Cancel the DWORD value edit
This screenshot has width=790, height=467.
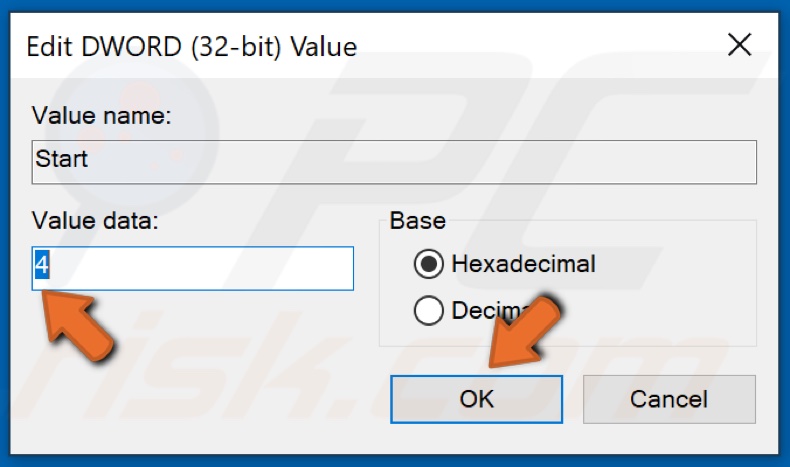tap(669, 399)
